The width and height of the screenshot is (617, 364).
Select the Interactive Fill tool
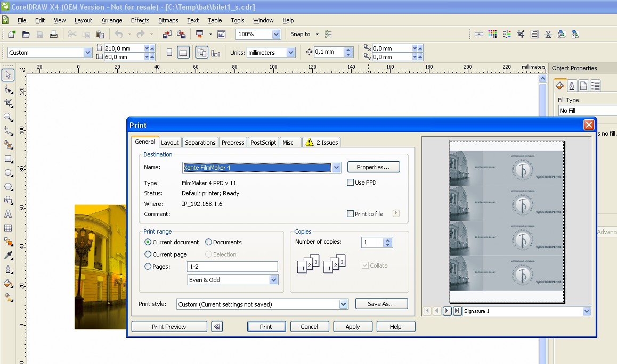point(8,297)
